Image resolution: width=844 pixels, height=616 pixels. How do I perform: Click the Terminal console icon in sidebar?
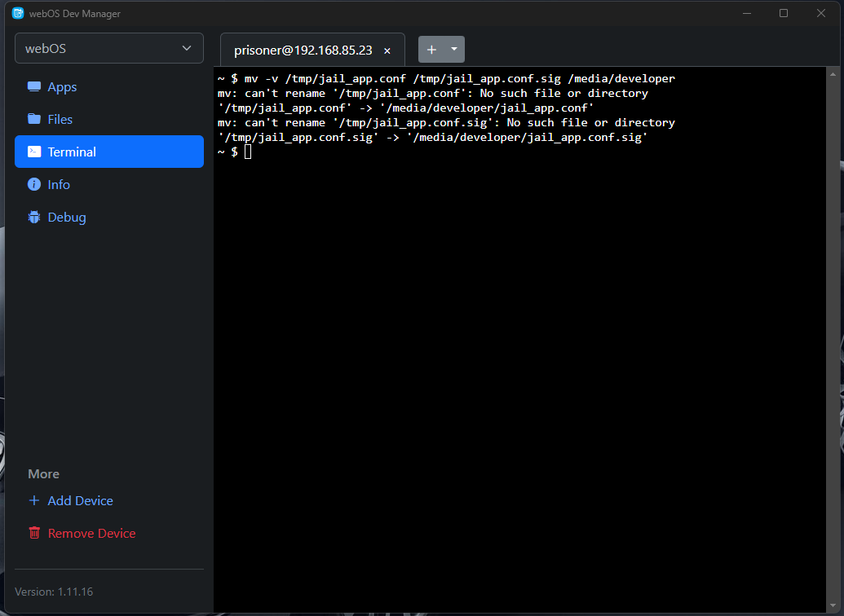click(34, 152)
